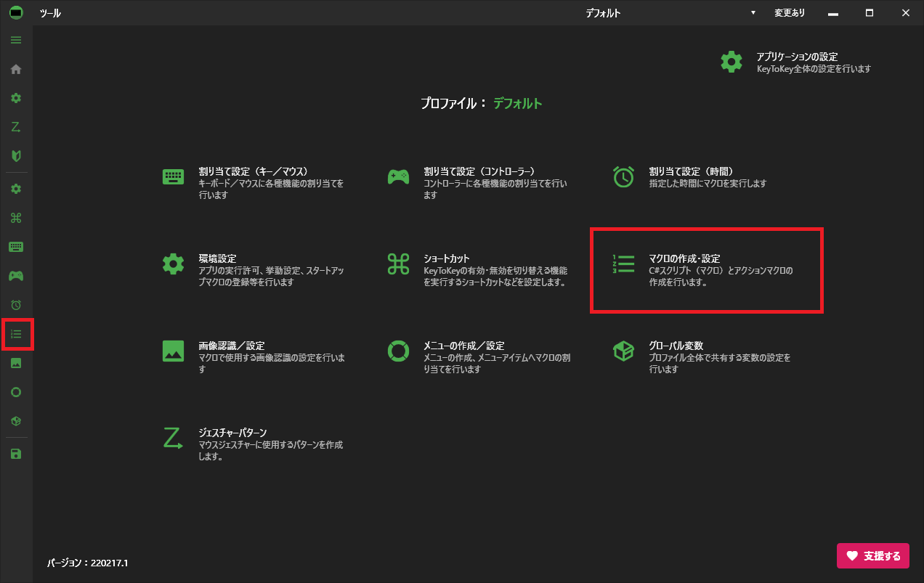Maximize the KeyToKey window
The height and width of the screenshot is (583, 924).
click(x=870, y=13)
